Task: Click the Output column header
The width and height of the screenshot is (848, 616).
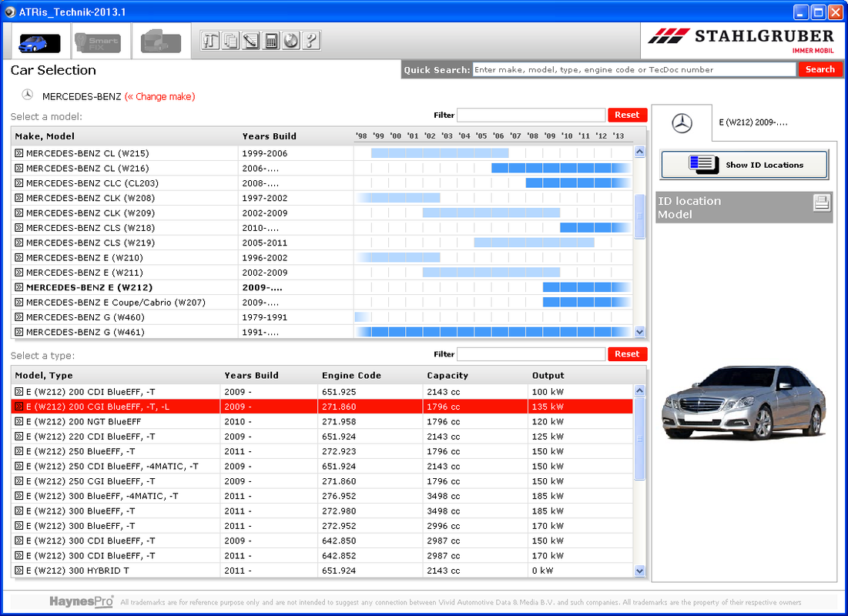Action: pos(548,375)
